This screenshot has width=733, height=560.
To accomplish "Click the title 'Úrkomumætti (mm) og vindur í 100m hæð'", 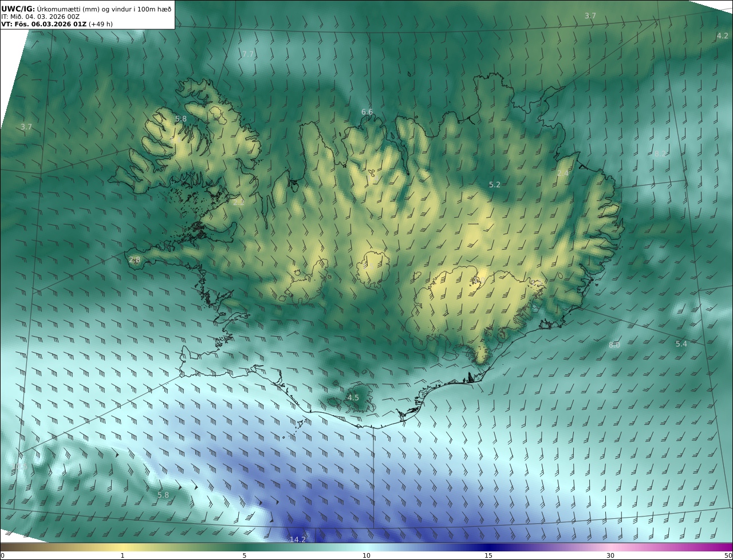I will (x=104, y=9).
